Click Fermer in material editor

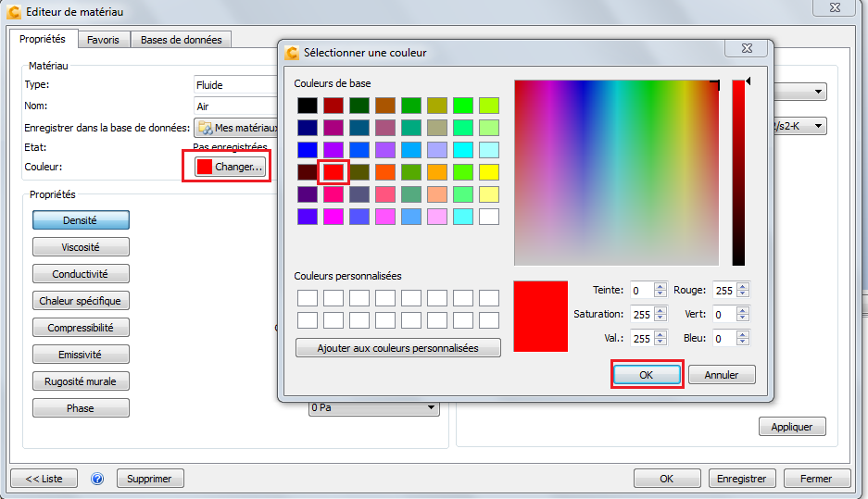pyautogui.click(x=816, y=479)
